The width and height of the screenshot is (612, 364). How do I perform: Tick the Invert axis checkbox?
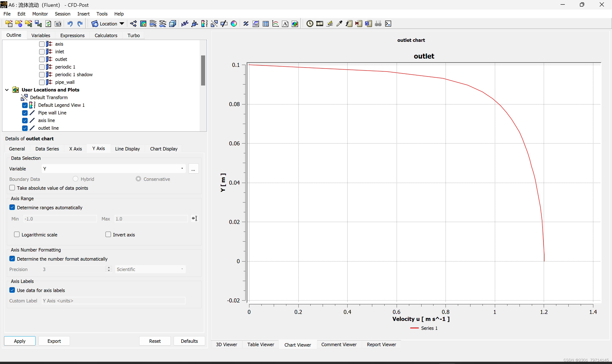(x=108, y=235)
